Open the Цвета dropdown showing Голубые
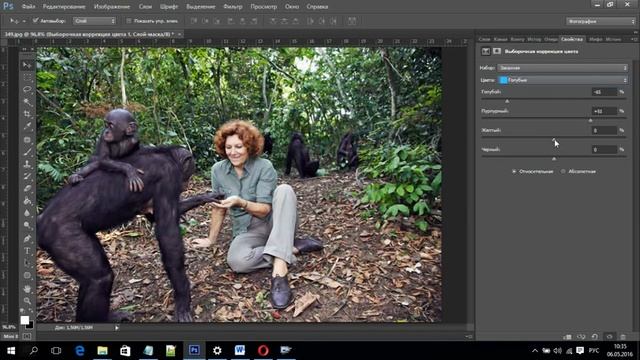Image resolution: width=640 pixels, height=360 pixels. point(562,80)
